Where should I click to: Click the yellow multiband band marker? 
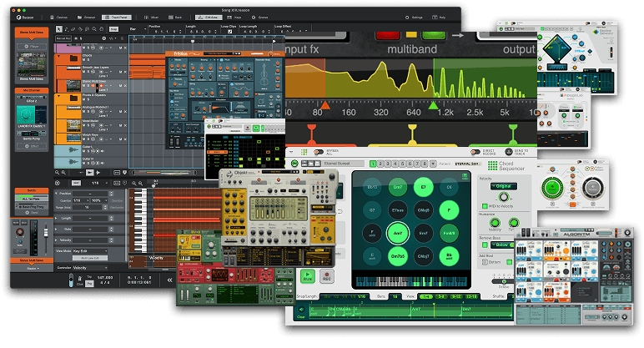tap(412, 134)
